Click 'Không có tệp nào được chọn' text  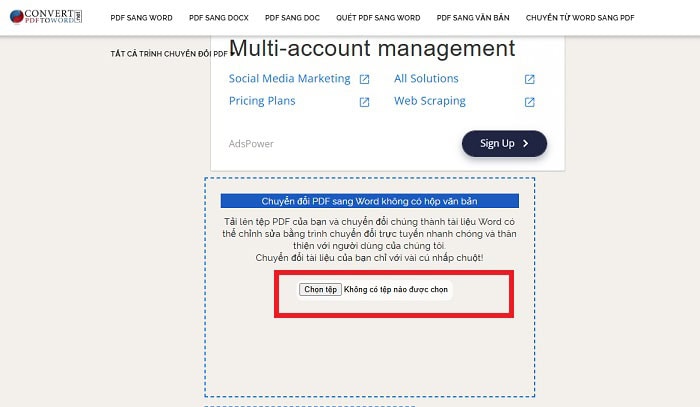(x=396, y=289)
